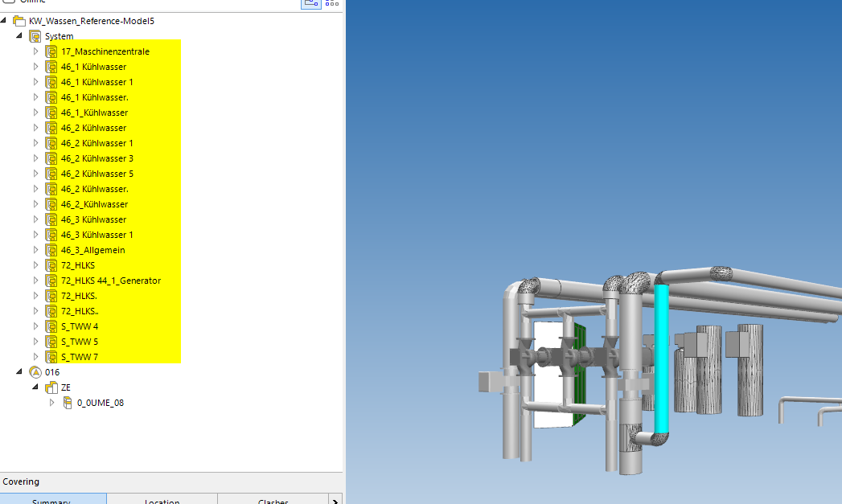Collapse the 016 node

pos(19,371)
